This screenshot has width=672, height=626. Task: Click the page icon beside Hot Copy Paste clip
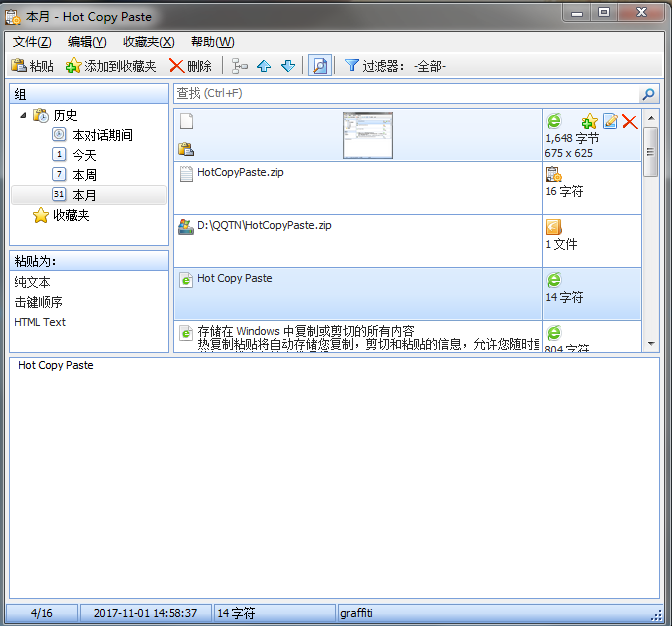[186, 280]
